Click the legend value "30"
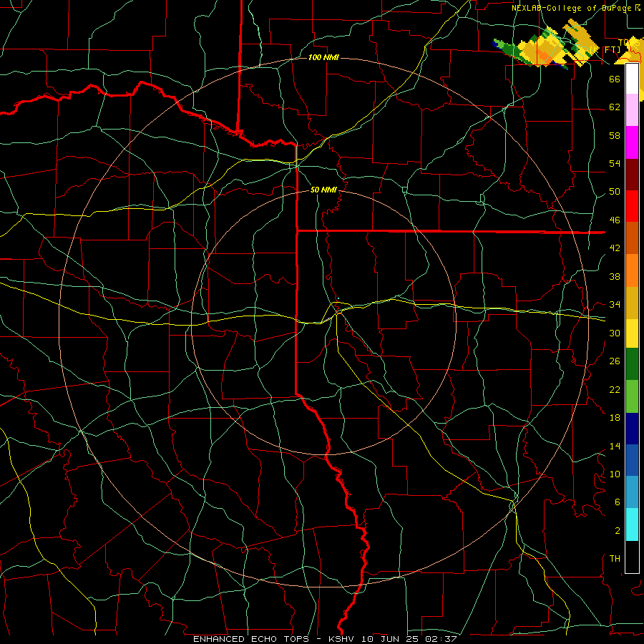Viewport: 644px width, 644px height. coord(615,333)
